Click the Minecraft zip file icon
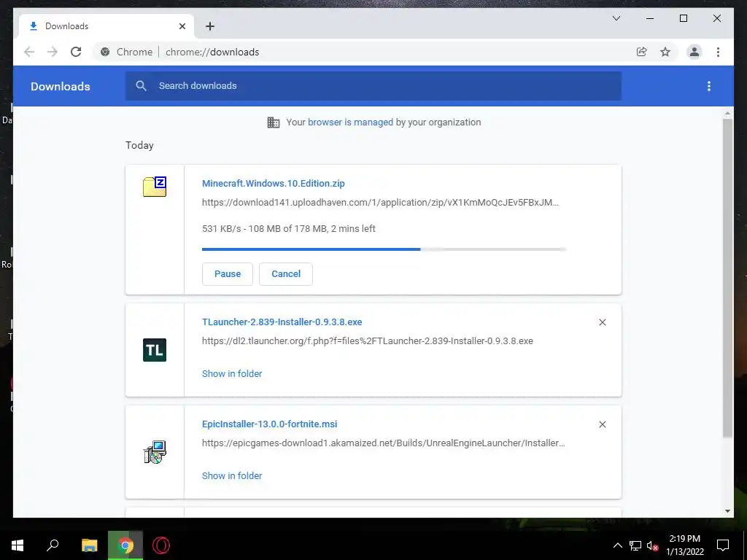 pos(155,186)
